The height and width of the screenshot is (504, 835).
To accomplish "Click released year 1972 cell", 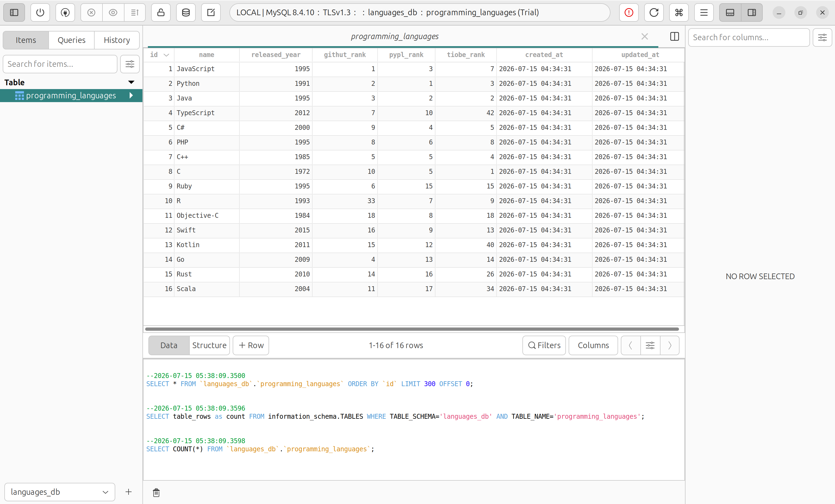I will coord(276,172).
